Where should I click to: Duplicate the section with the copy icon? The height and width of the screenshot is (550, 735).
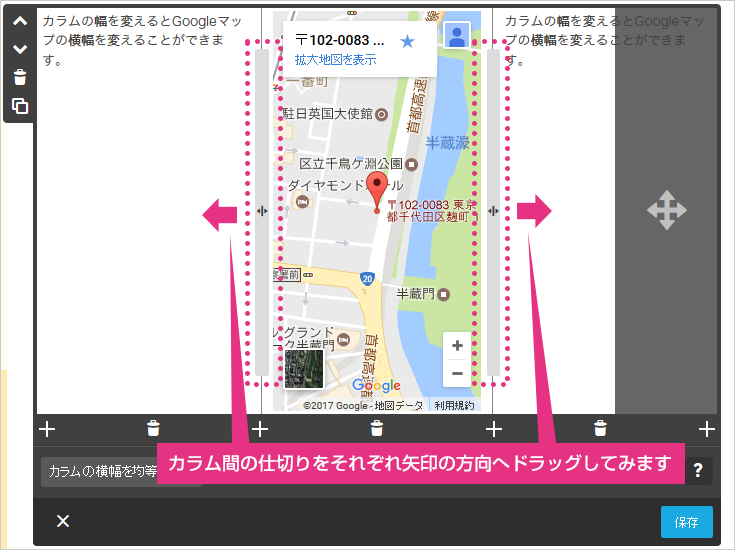tap(20, 106)
